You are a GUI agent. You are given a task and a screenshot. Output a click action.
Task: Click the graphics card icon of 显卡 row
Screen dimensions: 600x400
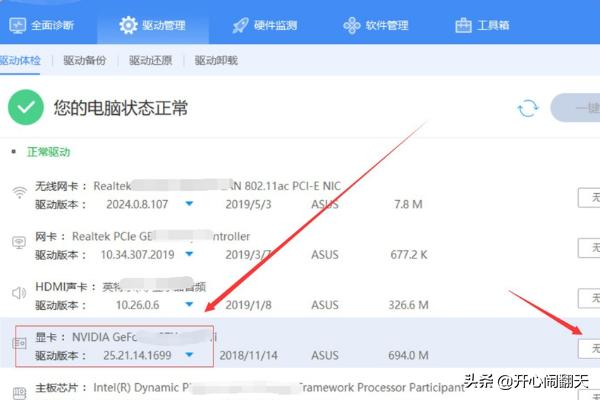click(19, 343)
